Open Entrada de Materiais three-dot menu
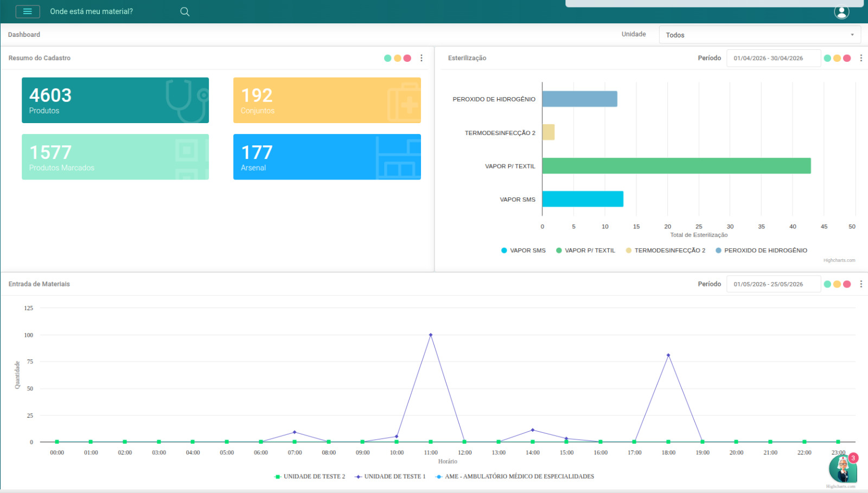Image resolution: width=868 pixels, height=493 pixels. tap(861, 284)
